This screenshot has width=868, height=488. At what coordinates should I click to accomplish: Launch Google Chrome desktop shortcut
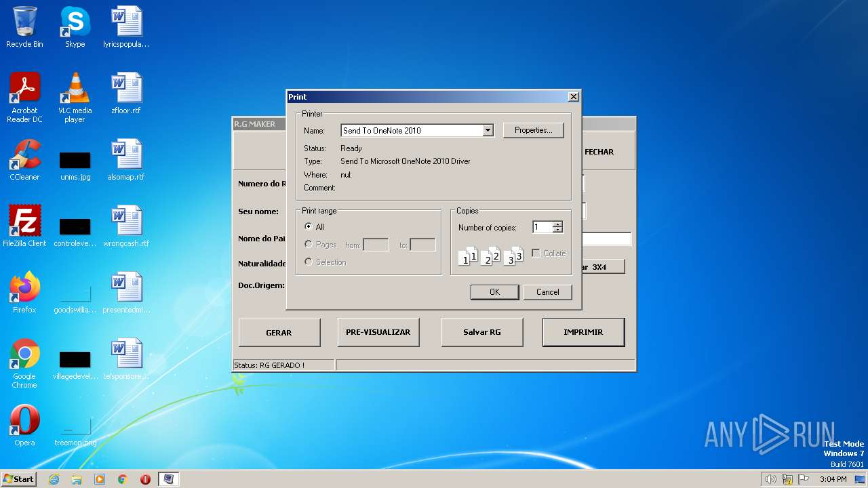point(24,363)
